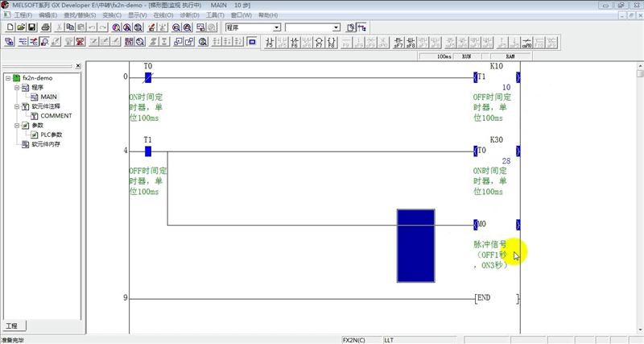Insert normally open contact F5
The width and height of the screenshot is (644, 344).
[270, 42]
